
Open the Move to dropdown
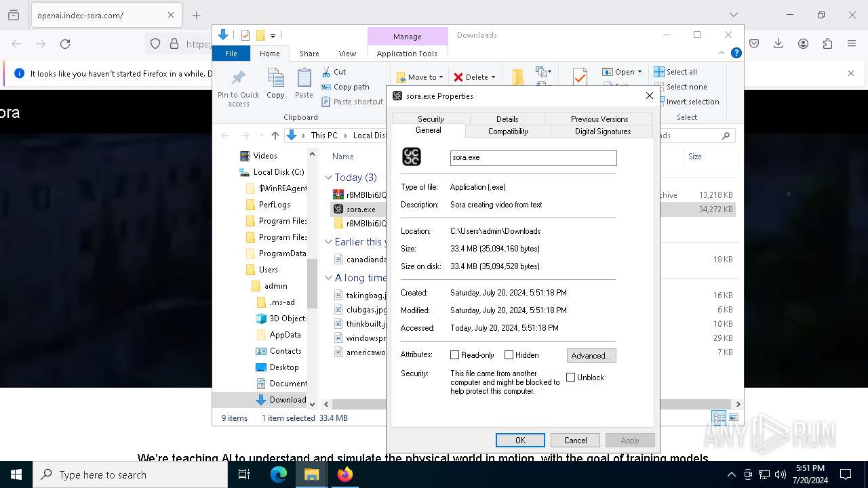[420, 77]
